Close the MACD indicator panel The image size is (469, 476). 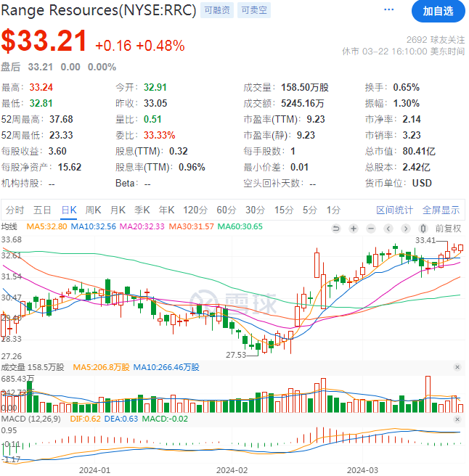coord(457,419)
